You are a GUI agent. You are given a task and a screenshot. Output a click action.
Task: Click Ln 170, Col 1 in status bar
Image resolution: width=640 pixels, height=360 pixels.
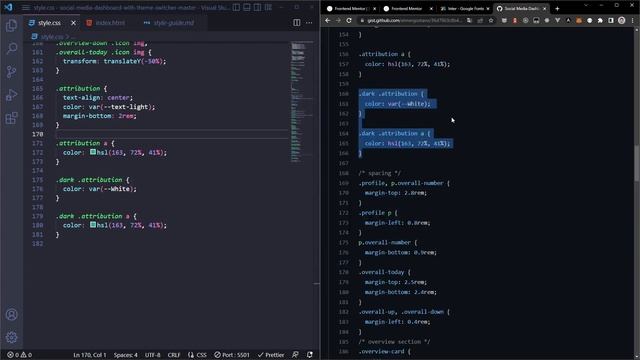tap(89, 355)
